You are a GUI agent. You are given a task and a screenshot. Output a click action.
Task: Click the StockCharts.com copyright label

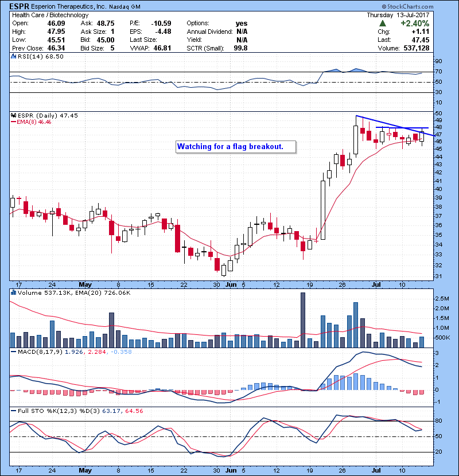point(407,6)
